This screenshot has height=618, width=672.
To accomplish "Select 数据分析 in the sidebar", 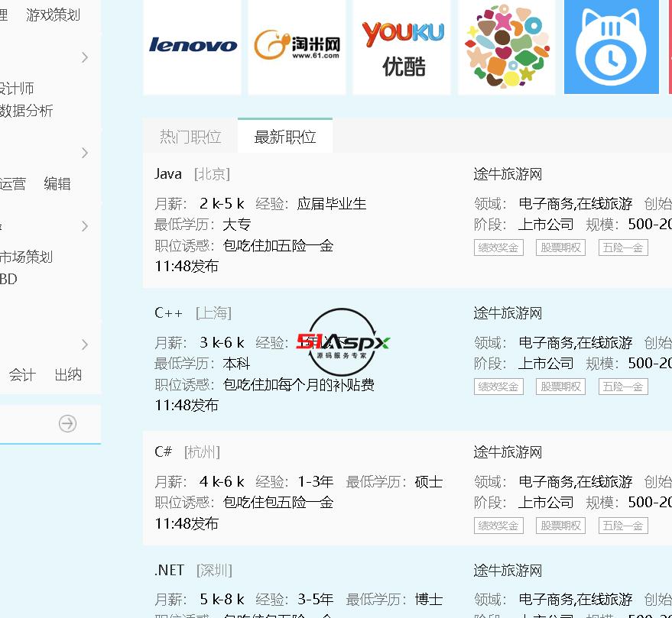I will click(x=26, y=111).
